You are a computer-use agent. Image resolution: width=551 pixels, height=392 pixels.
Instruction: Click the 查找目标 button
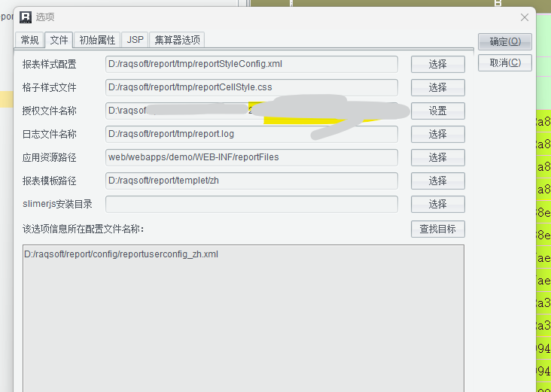pos(438,229)
